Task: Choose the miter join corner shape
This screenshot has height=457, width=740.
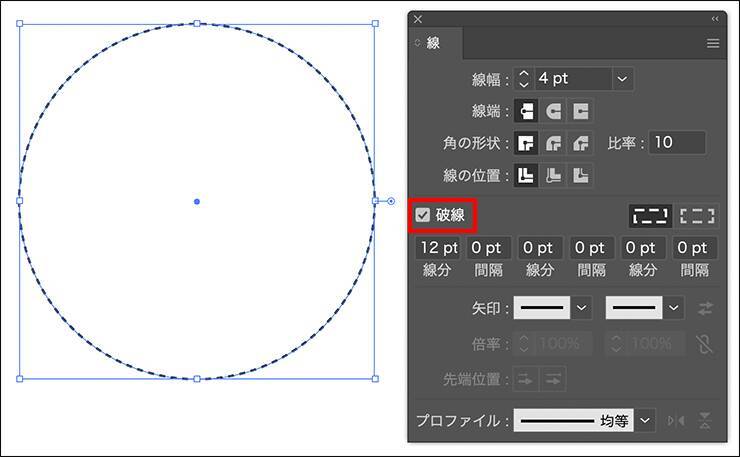Action: tap(525, 143)
